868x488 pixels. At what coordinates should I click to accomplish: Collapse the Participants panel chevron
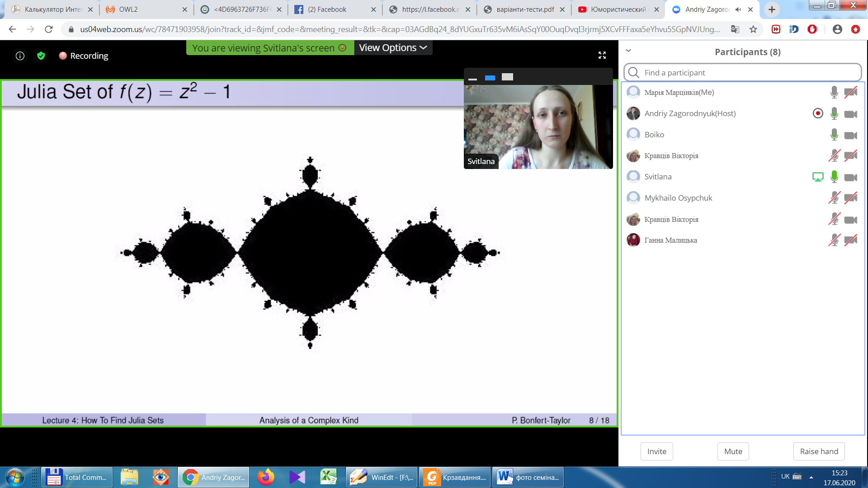coord(628,51)
